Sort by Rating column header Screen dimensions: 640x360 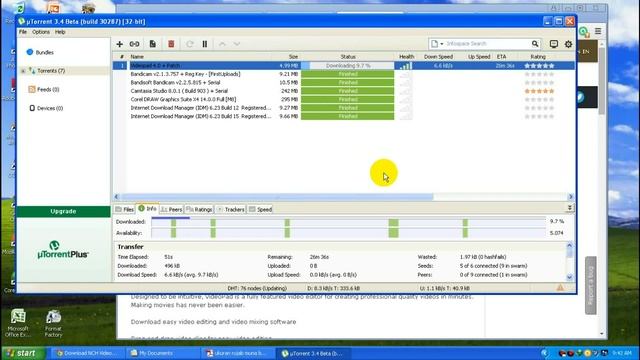[x=538, y=57]
